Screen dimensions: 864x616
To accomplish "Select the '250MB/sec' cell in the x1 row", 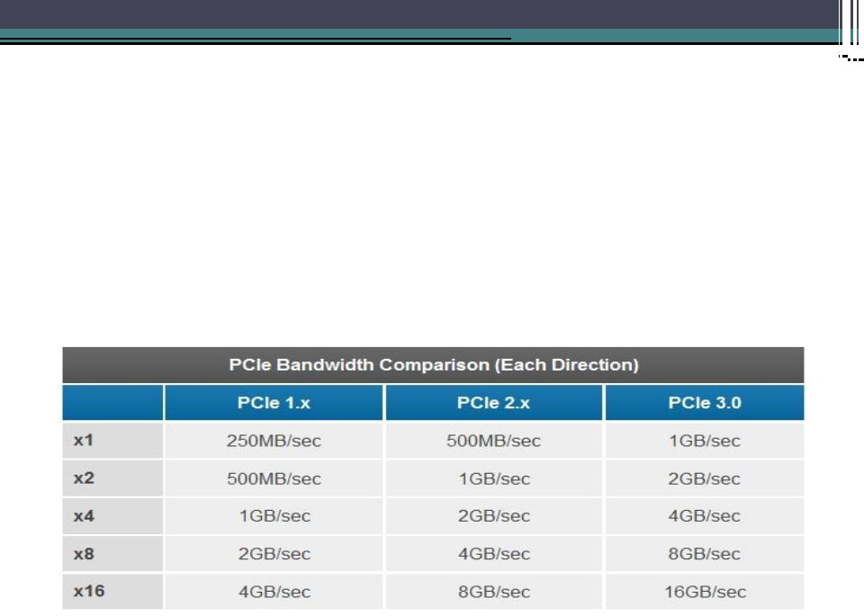I will click(274, 441).
